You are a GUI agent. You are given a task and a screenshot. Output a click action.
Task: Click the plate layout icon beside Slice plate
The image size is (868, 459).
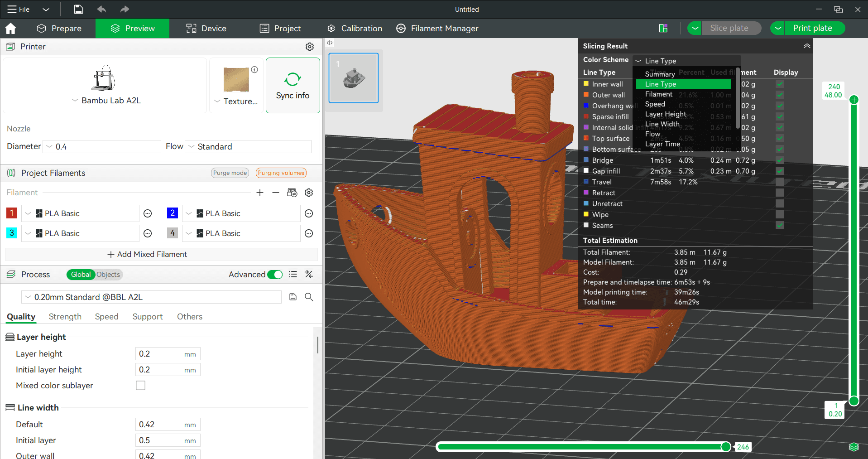(663, 28)
